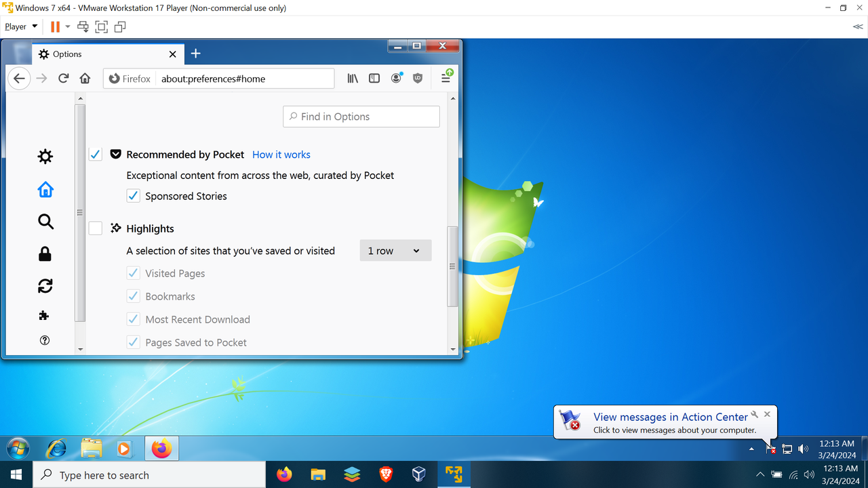Show hidden icons in Windows 10 tray
Image resolution: width=868 pixels, height=488 pixels.
[x=760, y=474]
